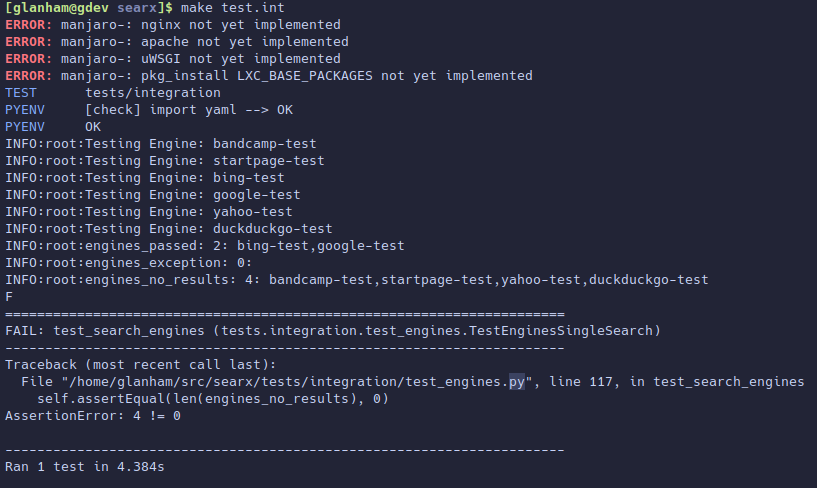Click the 'startpage-test' engine line
Image resolution: width=817 pixels, height=488 pixels.
pos(165,161)
